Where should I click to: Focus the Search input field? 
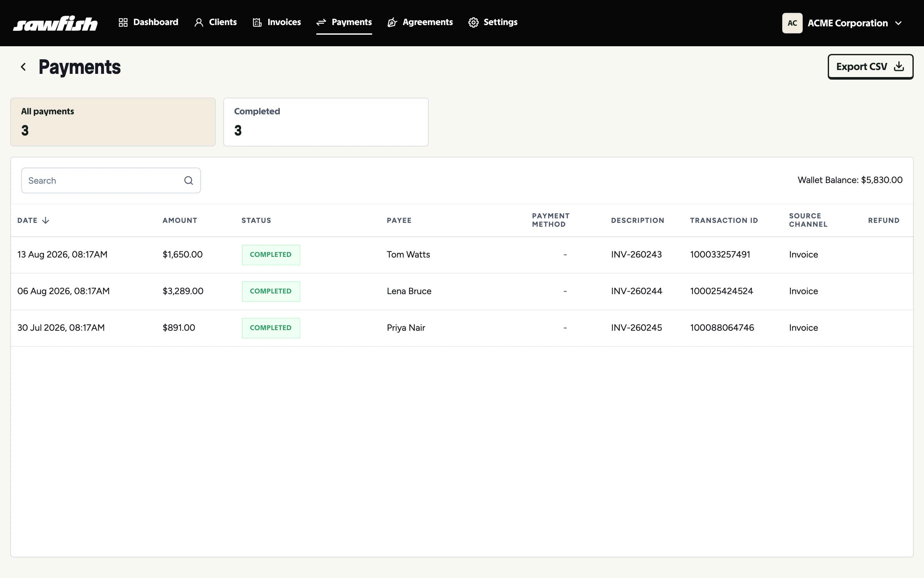(x=111, y=180)
